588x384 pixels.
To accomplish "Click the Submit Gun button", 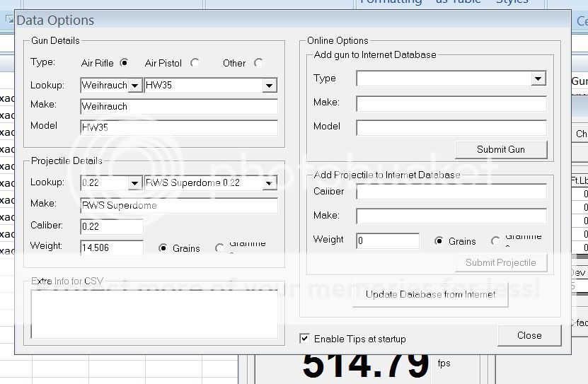I will coord(501,149).
